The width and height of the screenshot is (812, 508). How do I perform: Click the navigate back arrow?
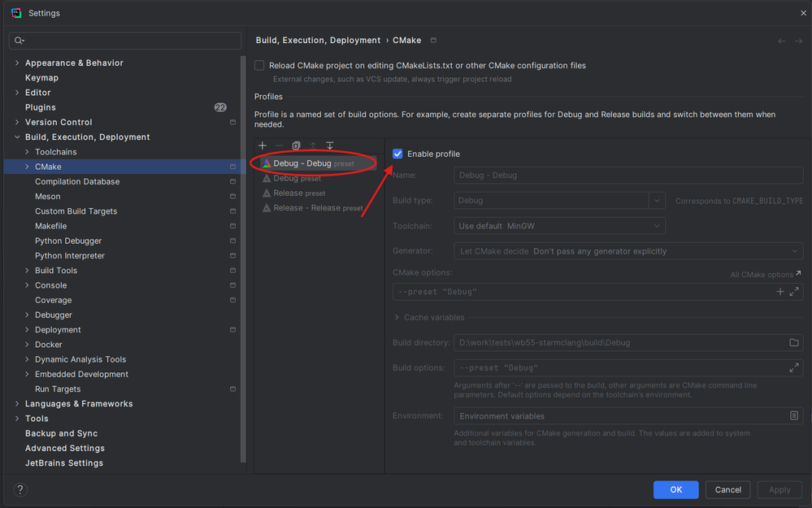pos(782,41)
